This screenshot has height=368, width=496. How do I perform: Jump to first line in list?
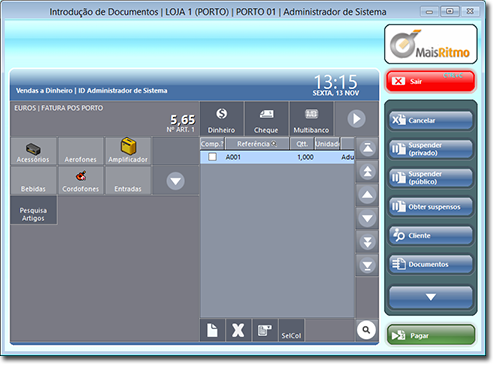[x=367, y=148]
